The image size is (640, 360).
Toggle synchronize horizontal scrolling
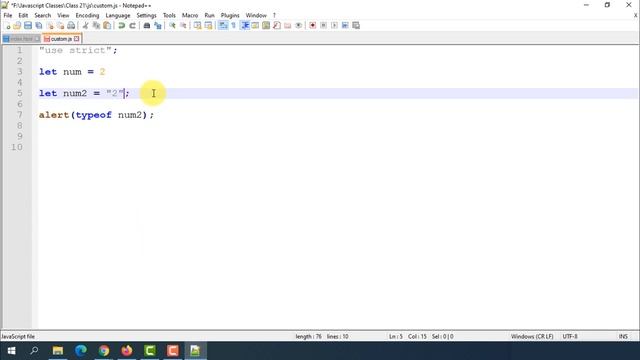pos(208,26)
